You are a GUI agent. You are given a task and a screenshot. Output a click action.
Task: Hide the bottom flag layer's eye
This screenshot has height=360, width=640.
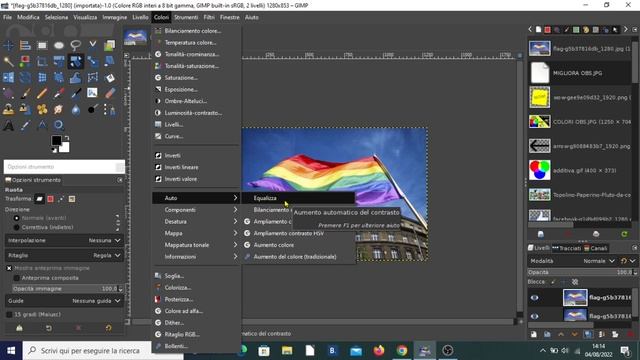click(534, 316)
